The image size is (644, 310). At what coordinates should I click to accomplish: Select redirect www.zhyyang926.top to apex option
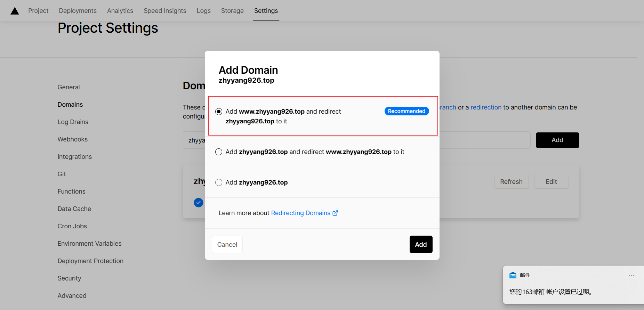(219, 152)
